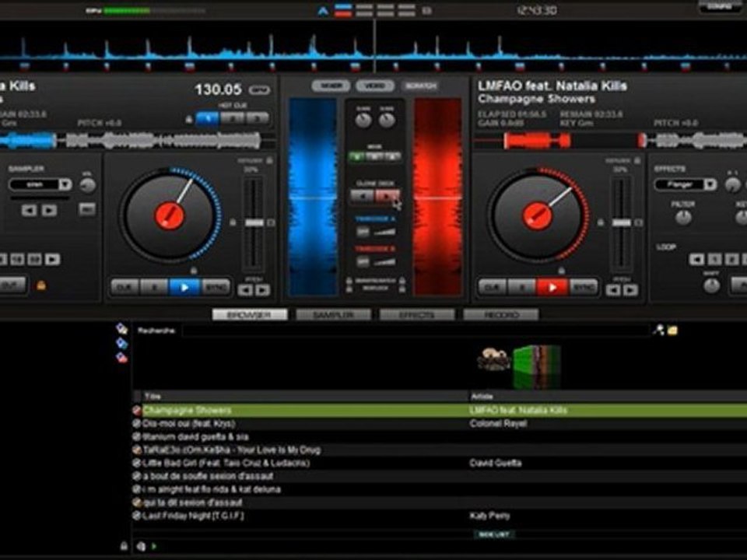
Task: Open the Effects tab
Action: (417, 315)
